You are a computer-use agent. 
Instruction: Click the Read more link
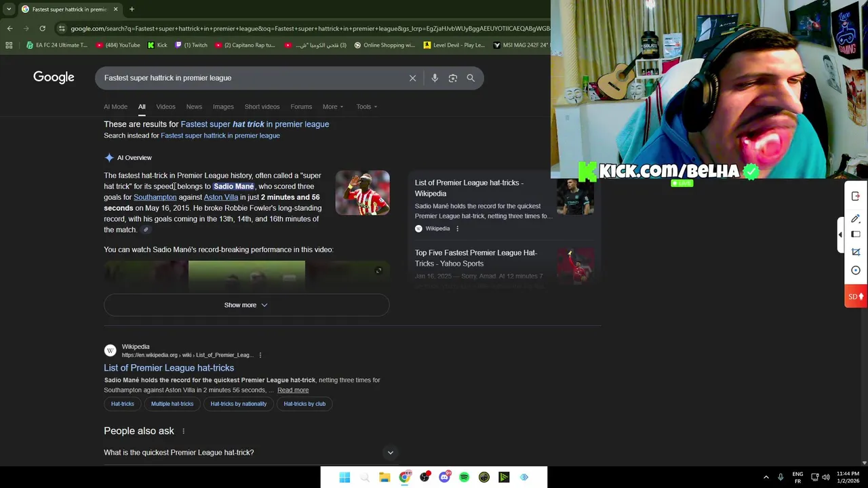pyautogui.click(x=293, y=390)
